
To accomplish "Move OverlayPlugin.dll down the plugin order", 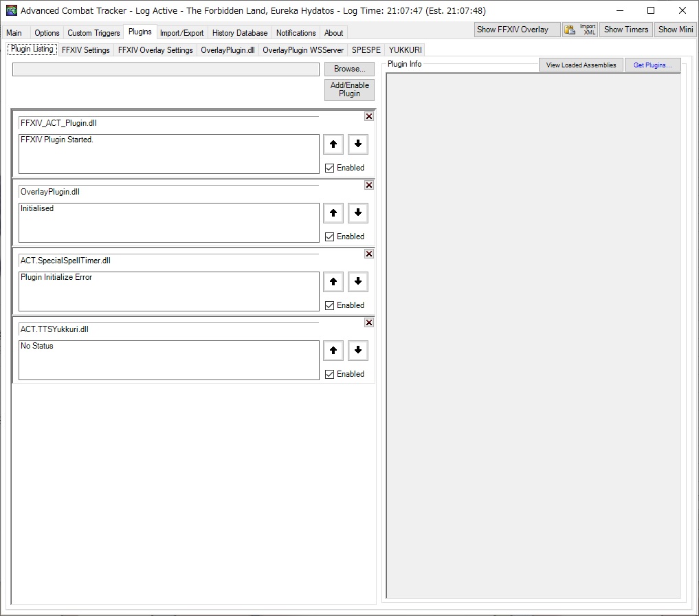I will pos(358,213).
